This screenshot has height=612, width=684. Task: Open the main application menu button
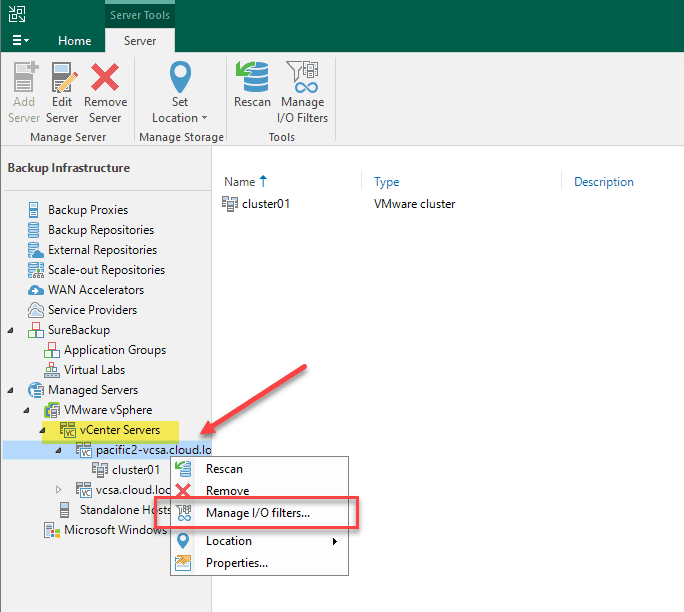(20, 41)
